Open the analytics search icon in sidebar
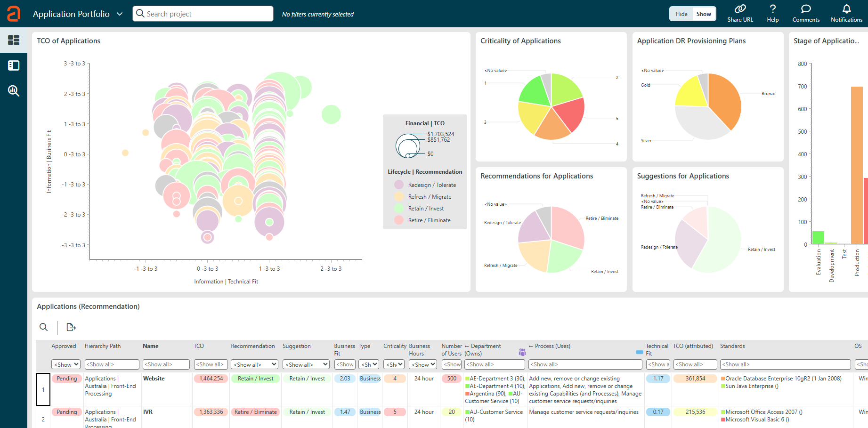This screenshot has width=868, height=428. pyautogui.click(x=14, y=91)
